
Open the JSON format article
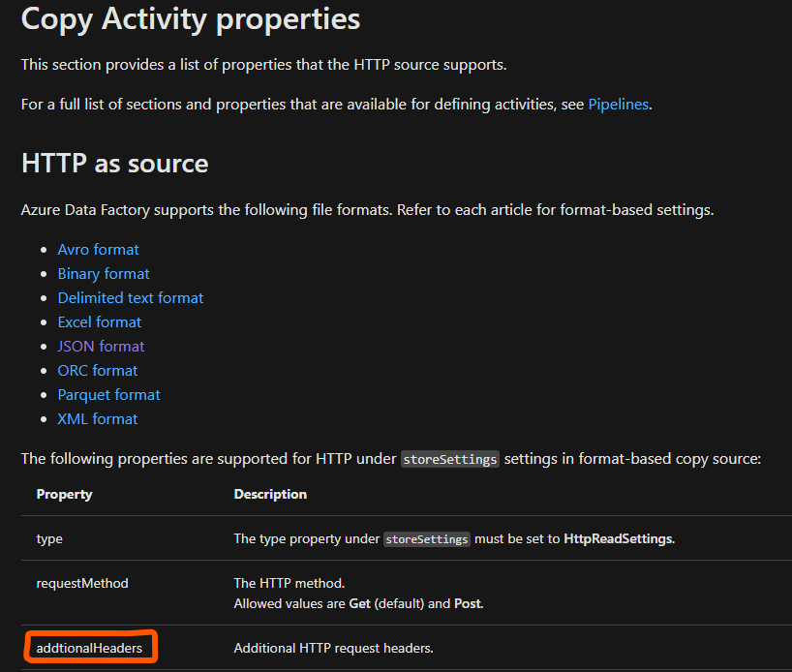pos(101,346)
